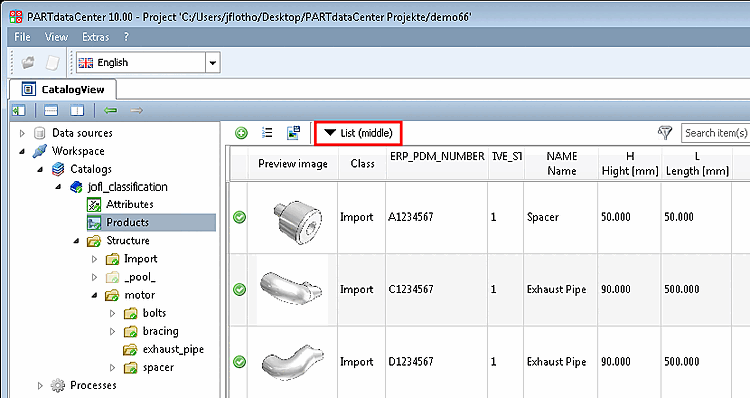Toggle the tree panel visibility icon
This screenshot has width=750, height=398.
coord(19,111)
